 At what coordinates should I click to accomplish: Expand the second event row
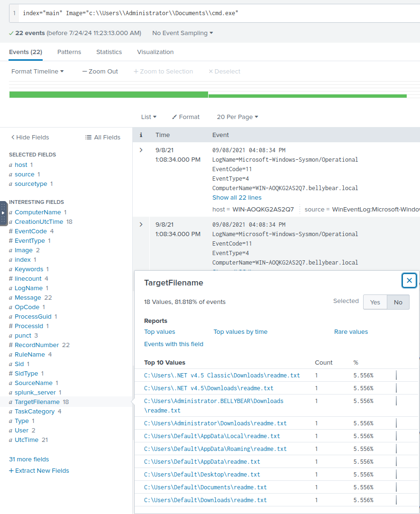coord(141,224)
